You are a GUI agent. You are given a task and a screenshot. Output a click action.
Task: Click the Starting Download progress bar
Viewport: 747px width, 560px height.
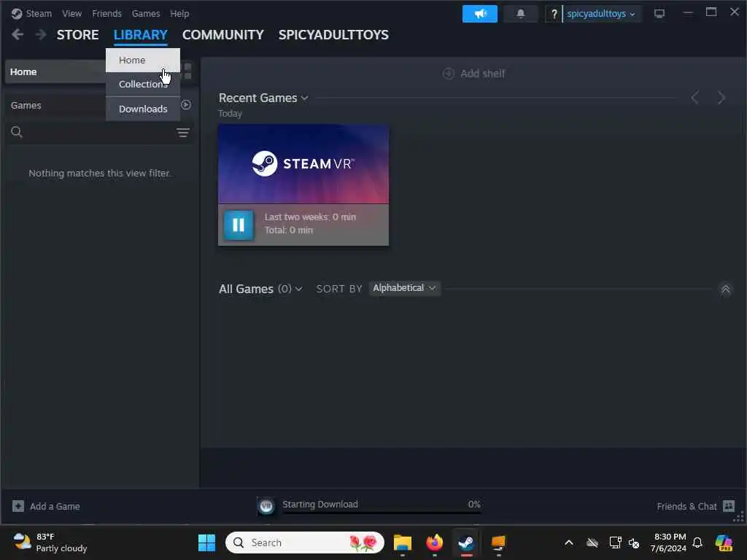click(382, 513)
